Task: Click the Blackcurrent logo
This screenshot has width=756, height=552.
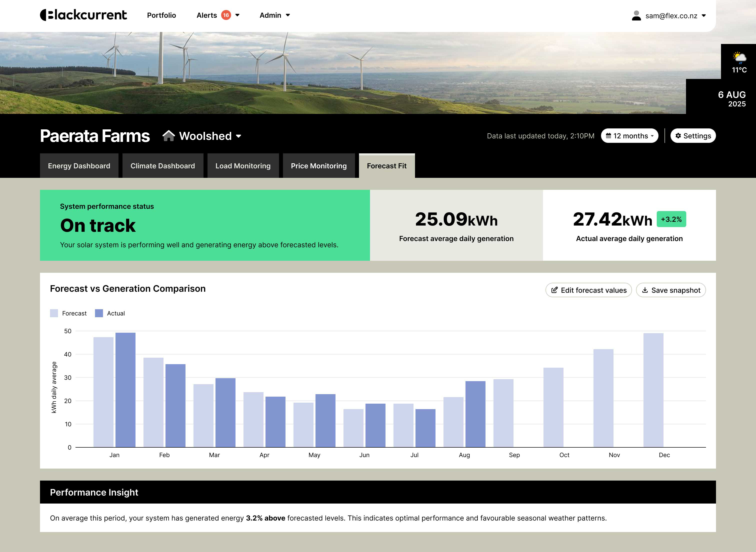Action: pyautogui.click(x=83, y=15)
